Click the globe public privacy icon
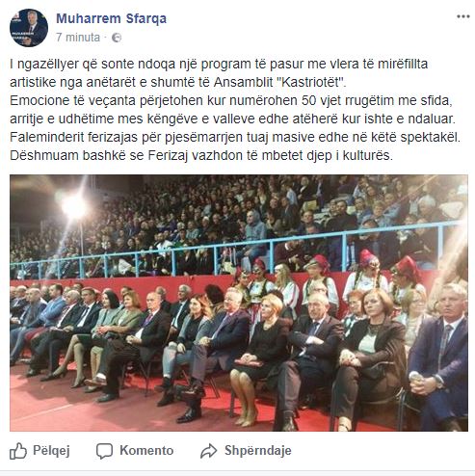475x476 pixels. click(x=117, y=38)
